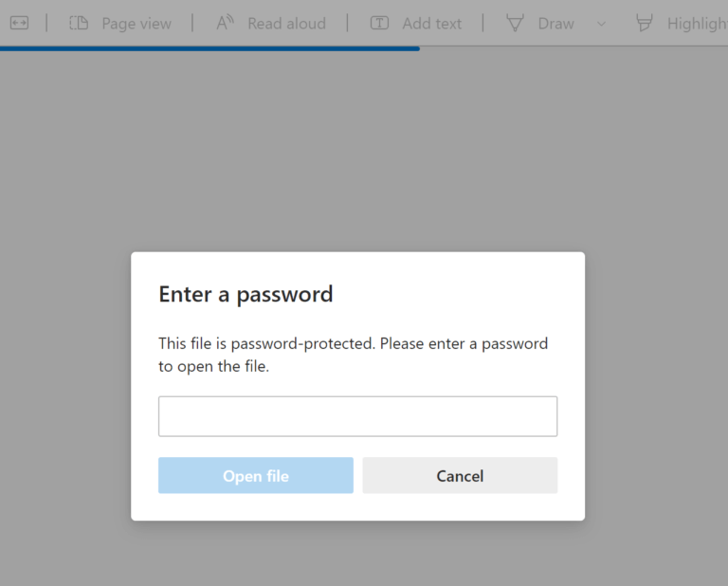This screenshot has width=728, height=586.
Task: Start Read aloud from its text label
Action: (286, 23)
